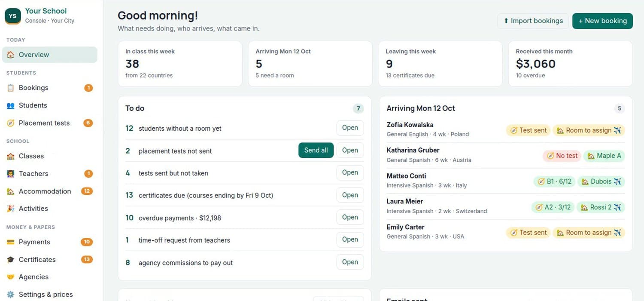
Task: Open the Overview page in sidebar
Action: pyautogui.click(x=50, y=55)
